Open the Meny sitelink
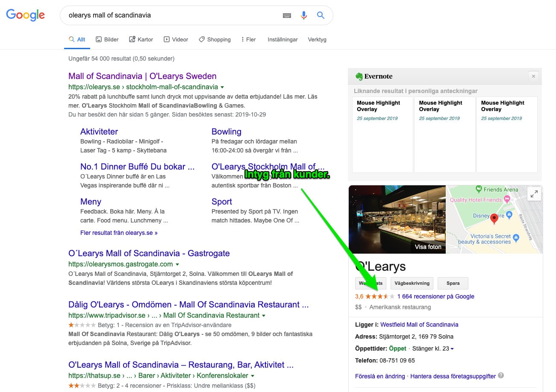 pyautogui.click(x=91, y=202)
